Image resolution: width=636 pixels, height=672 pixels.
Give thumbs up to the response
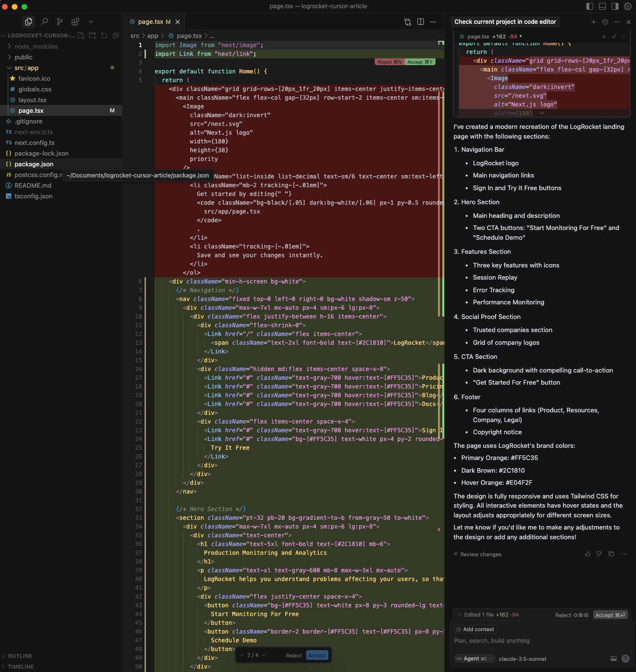click(588, 554)
